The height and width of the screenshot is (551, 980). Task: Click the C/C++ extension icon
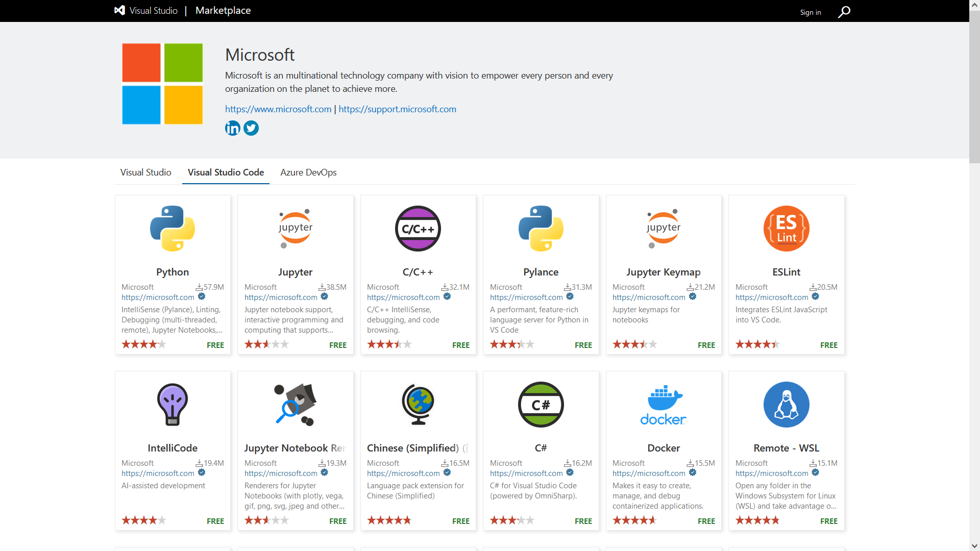(x=418, y=229)
